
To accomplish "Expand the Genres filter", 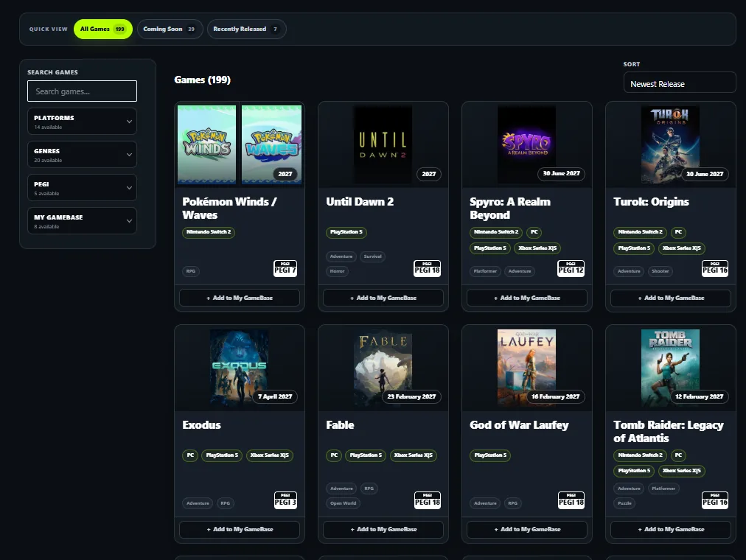I will click(x=82, y=155).
